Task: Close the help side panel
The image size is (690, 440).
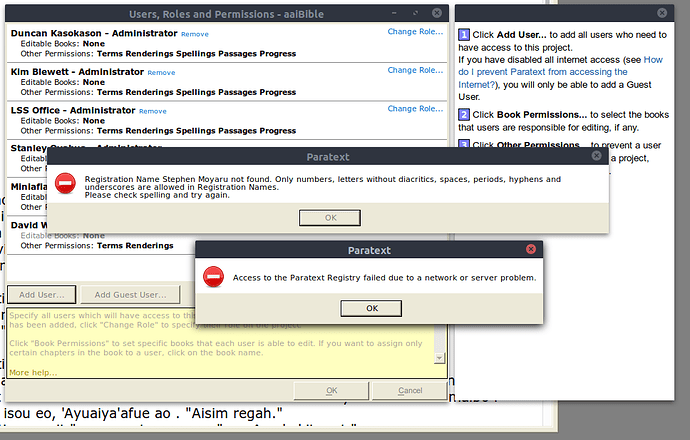Action: pos(662,13)
